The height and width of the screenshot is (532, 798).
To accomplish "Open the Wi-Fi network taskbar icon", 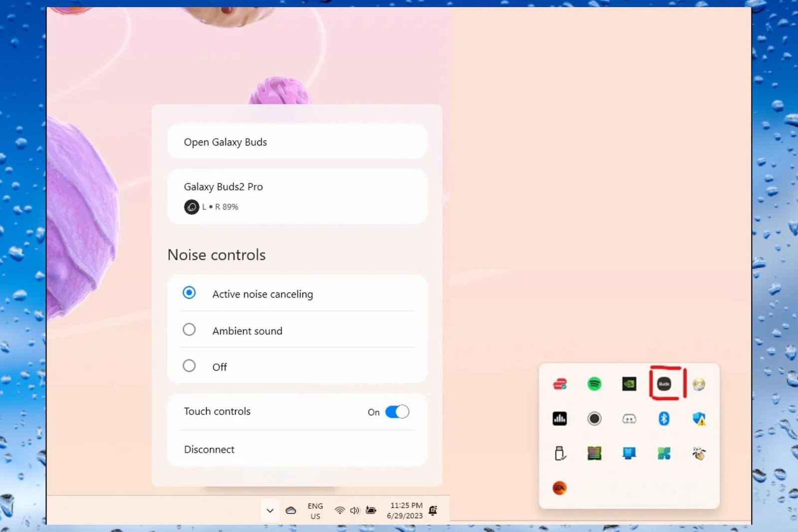I will 340,511.
